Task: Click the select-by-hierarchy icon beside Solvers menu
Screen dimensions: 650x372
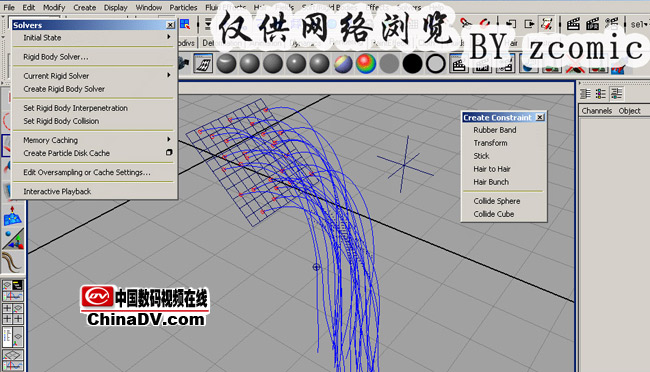Action: click(x=185, y=24)
